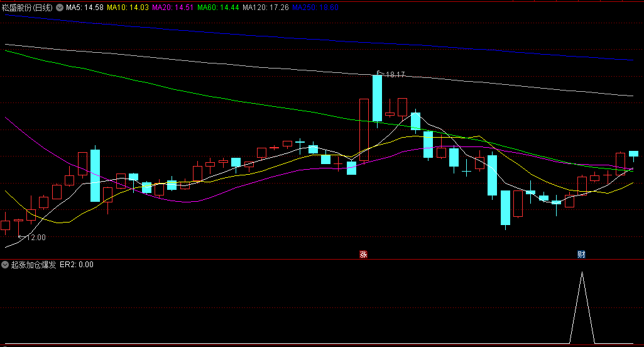Select the MA250: 18.60 label
644x347 pixels.
(315, 8)
